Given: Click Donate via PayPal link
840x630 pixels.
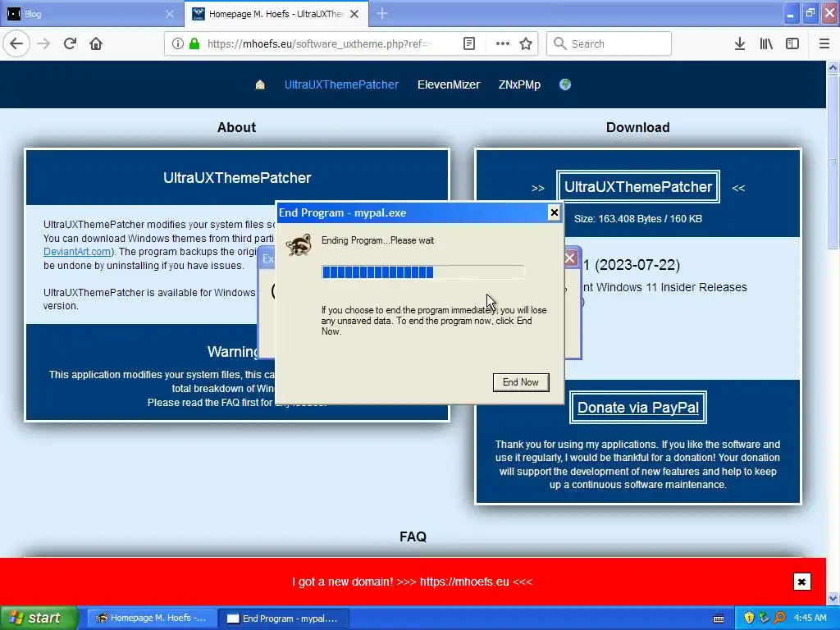Looking at the screenshot, I should (638, 408).
